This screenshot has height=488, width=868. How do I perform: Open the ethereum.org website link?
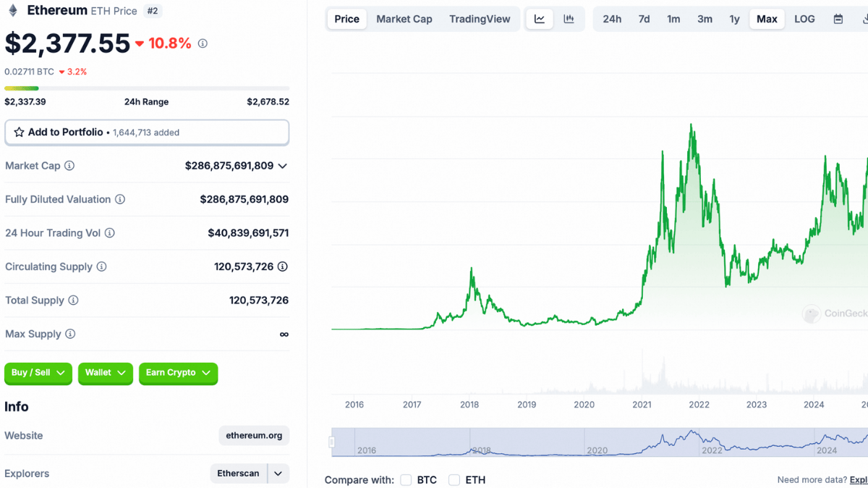pyautogui.click(x=254, y=436)
